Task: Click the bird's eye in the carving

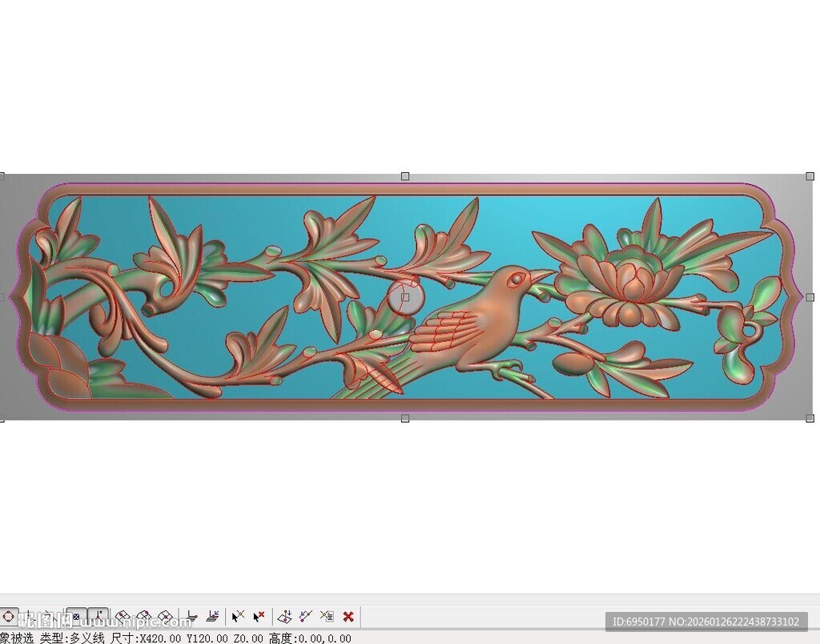Action: coord(517,279)
